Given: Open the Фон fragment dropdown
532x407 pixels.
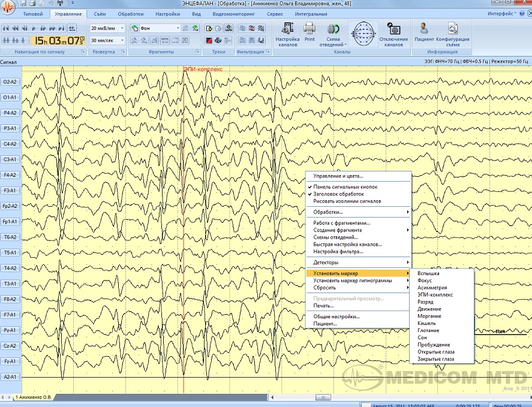Looking at the screenshot, I should [178, 28].
